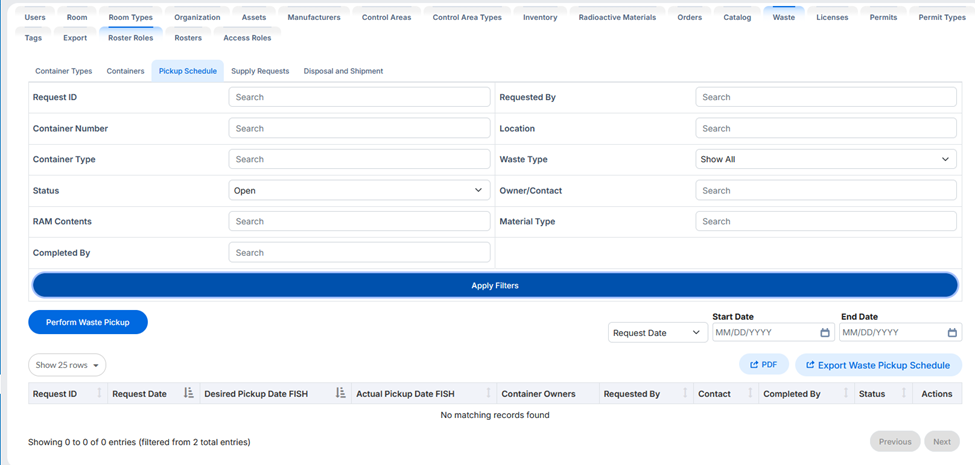
Task: Select the Assets tab
Action: (254, 17)
